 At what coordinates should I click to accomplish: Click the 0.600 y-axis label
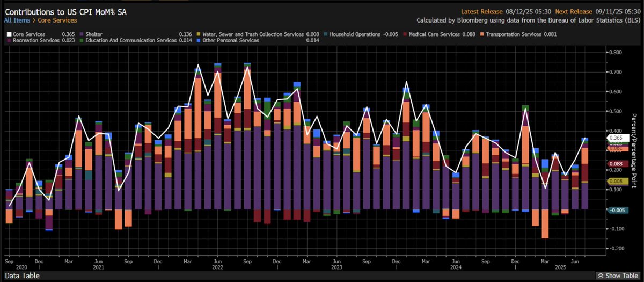(x=616, y=92)
